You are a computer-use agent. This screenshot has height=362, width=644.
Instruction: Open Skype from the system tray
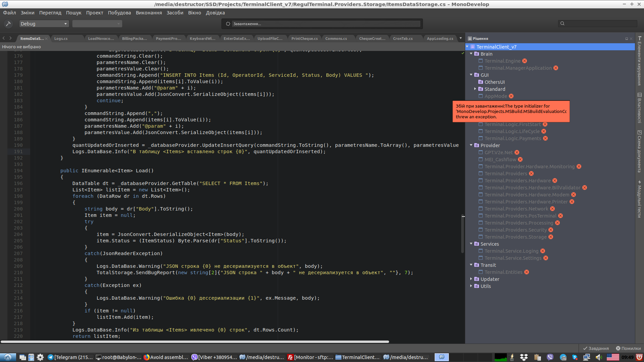(575, 357)
